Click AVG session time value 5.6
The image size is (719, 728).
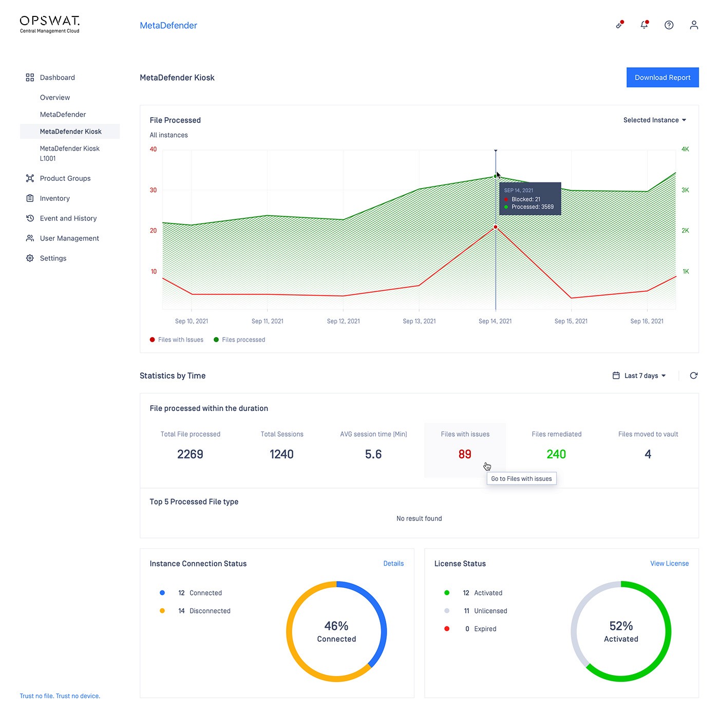click(373, 454)
